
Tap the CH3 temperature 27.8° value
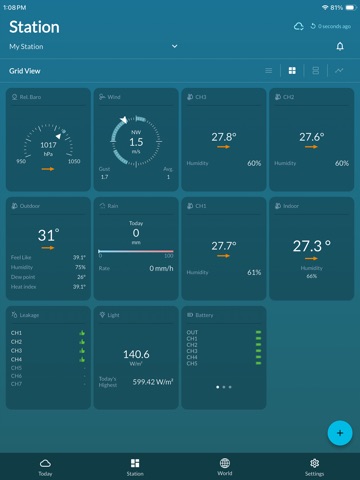tap(224, 137)
